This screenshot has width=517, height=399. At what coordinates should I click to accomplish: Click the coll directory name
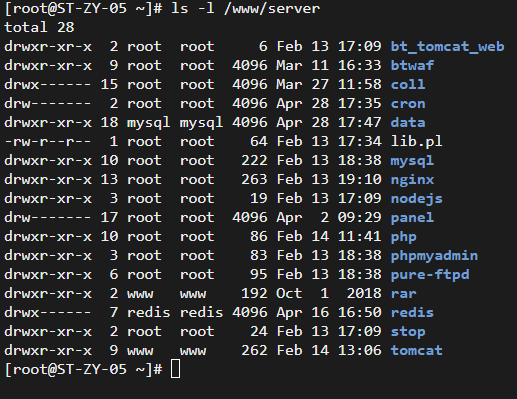pyautogui.click(x=408, y=85)
